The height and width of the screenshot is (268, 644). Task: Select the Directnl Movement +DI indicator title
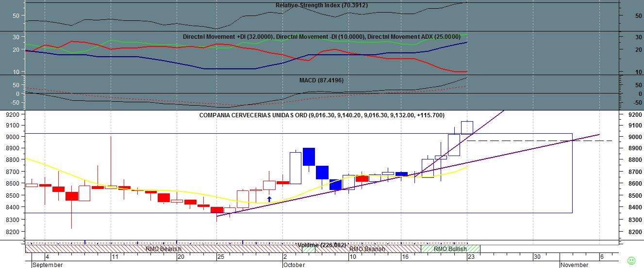click(228, 37)
